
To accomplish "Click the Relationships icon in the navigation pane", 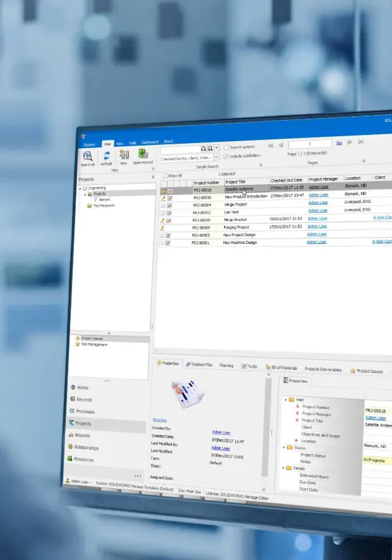I will [x=70, y=446].
